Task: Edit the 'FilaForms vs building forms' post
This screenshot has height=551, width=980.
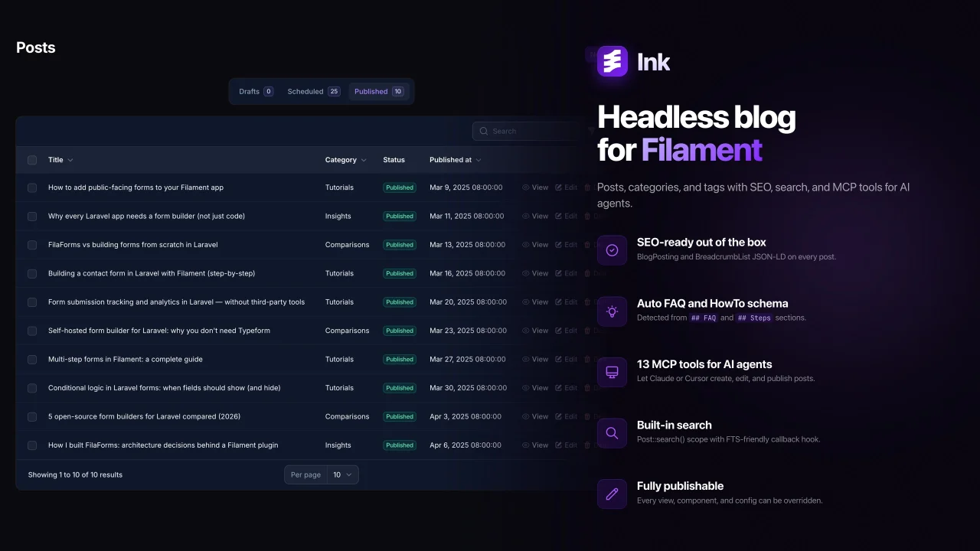Action: tap(567, 245)
